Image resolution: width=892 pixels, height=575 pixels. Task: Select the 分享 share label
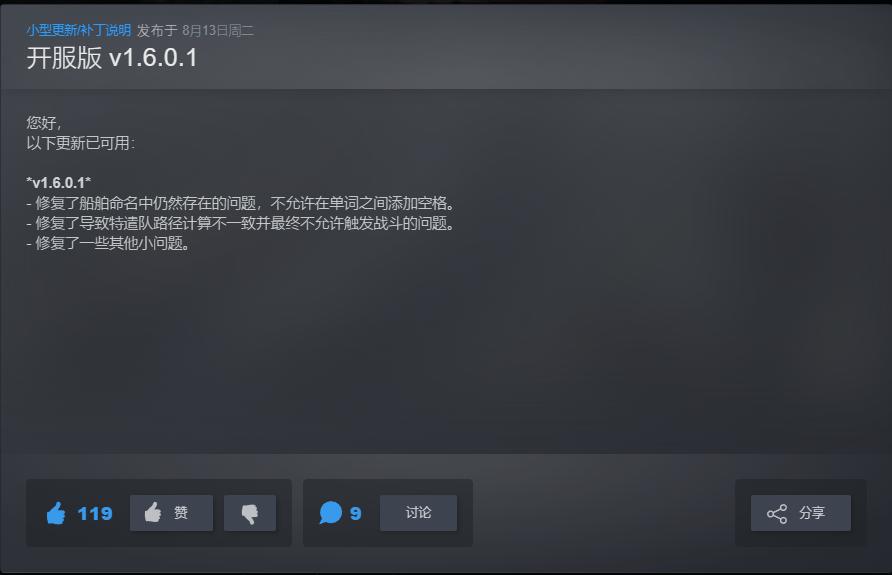tap(812, 513)
